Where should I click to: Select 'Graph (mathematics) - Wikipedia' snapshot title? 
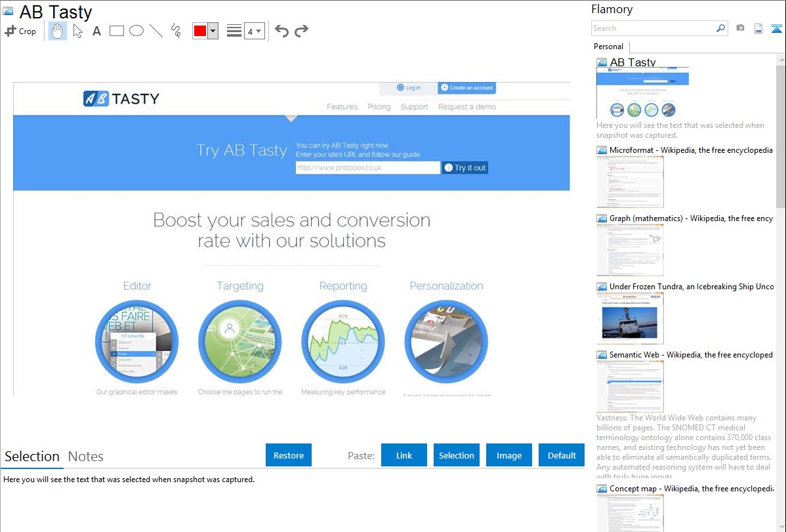[691, 218]
